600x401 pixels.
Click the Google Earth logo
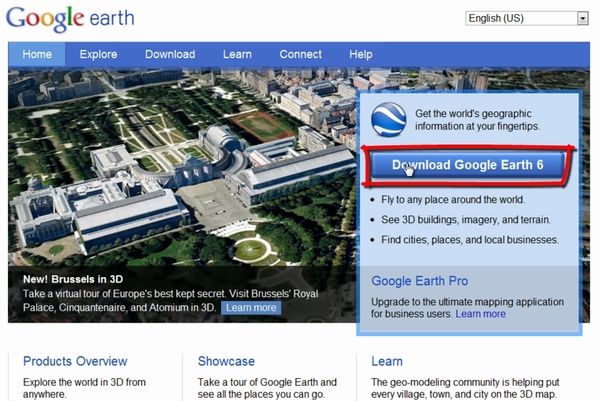pos(70,19)
